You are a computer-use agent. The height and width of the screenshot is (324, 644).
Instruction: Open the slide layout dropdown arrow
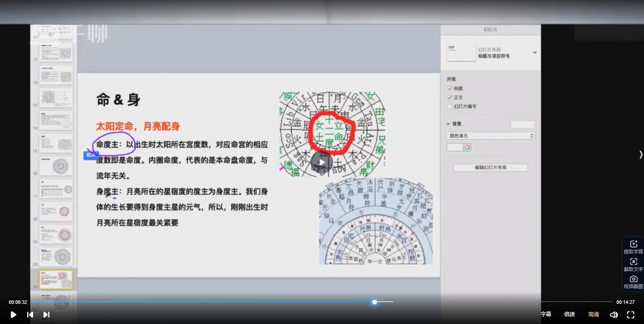pos(535,53)
